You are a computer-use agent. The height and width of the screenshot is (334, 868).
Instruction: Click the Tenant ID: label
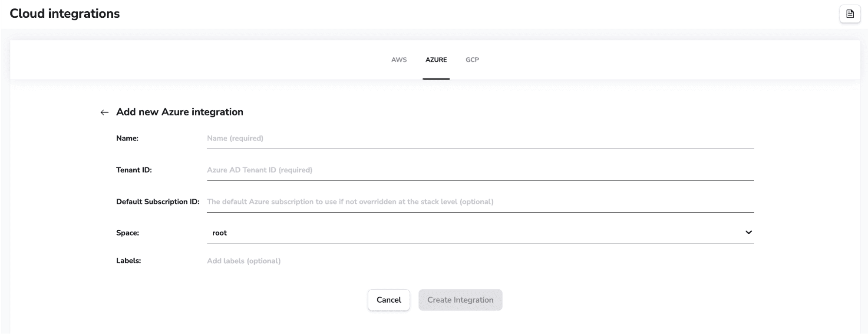pos(134,170)
